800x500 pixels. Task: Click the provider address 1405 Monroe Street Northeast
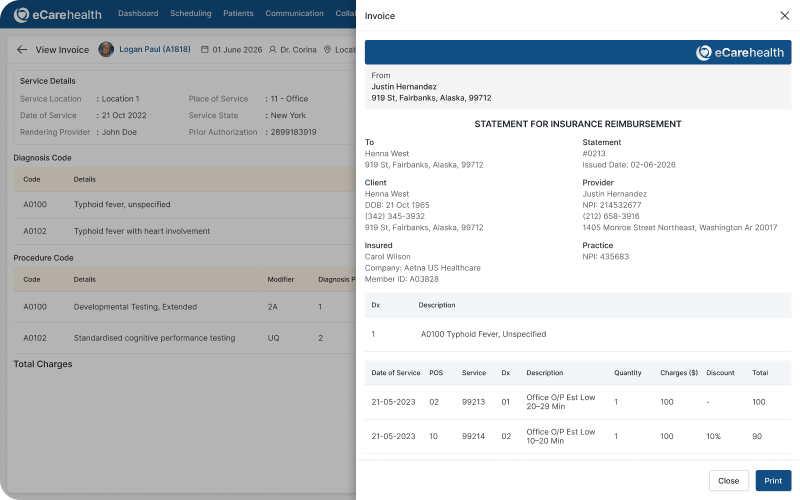680,228
